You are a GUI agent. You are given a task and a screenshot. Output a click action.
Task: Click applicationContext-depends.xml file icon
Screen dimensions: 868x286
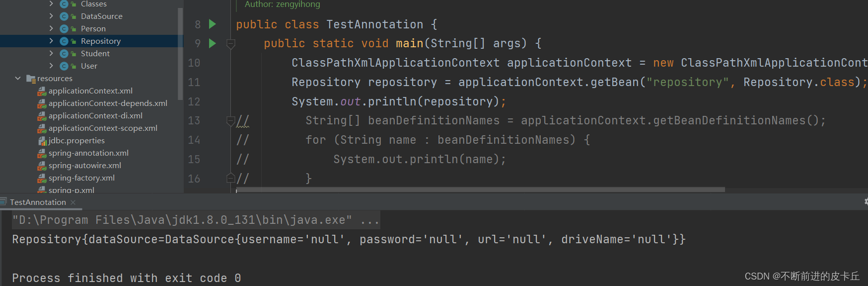[42, 103]
